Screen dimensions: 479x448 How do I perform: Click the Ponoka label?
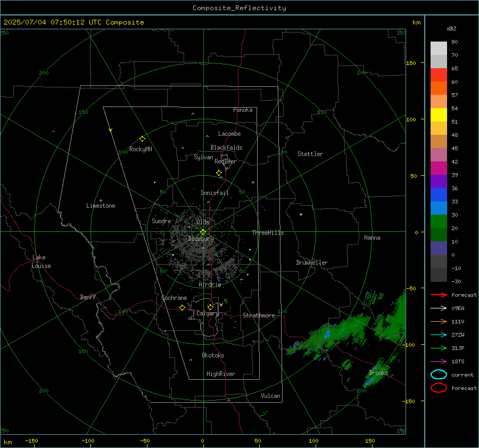click(243, 110)
